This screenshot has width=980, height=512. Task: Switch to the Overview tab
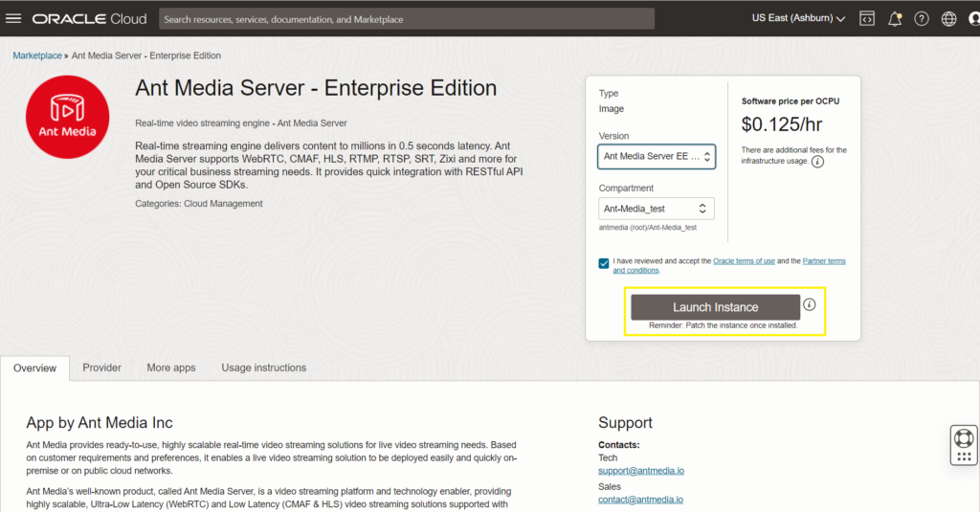click(35, 368)
